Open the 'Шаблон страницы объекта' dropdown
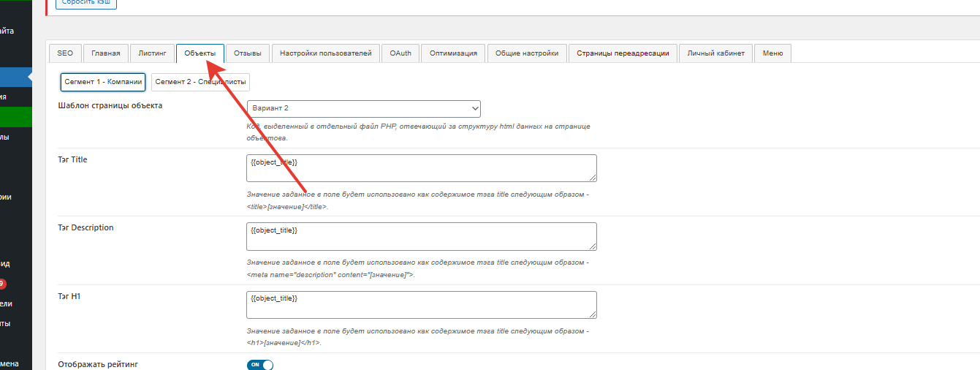980x370 pixels. 363,108
